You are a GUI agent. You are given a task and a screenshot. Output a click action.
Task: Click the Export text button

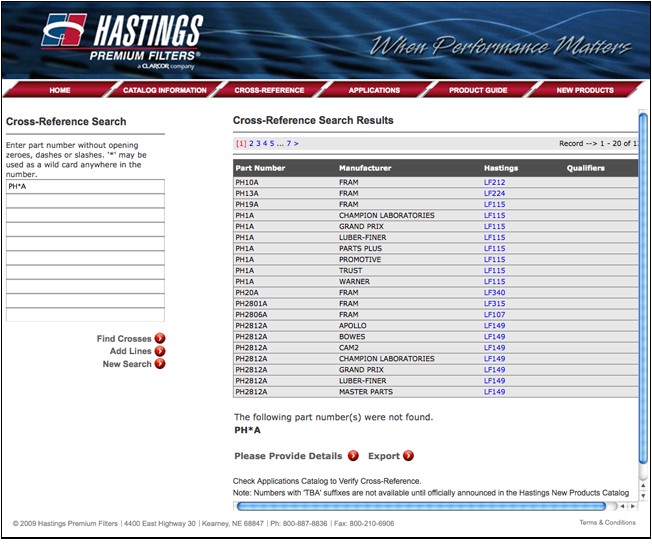click(384, 456)
